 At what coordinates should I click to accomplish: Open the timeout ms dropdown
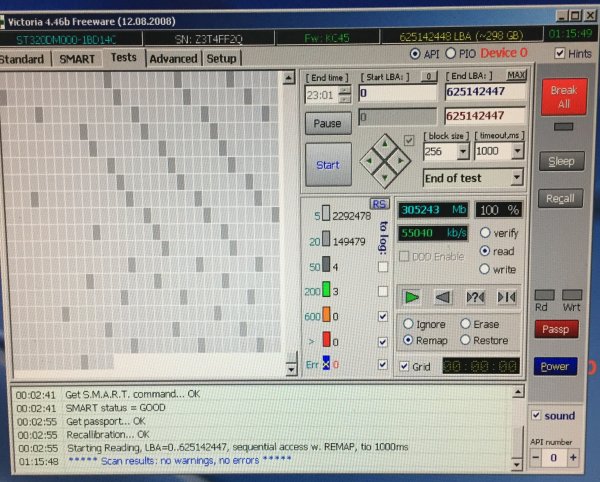click(518, 151)
